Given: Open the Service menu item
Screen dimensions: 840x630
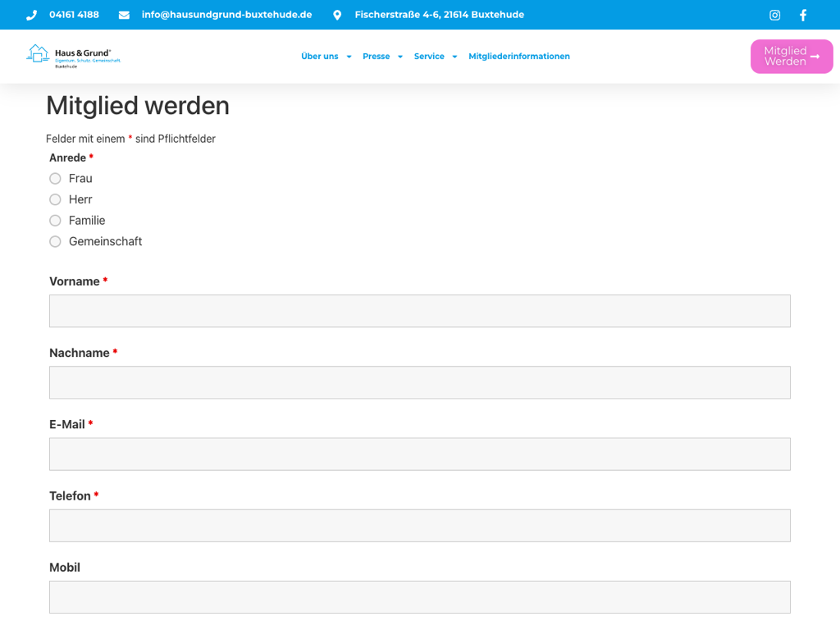Looking at the screenshot, I should (x=429, y=57).
